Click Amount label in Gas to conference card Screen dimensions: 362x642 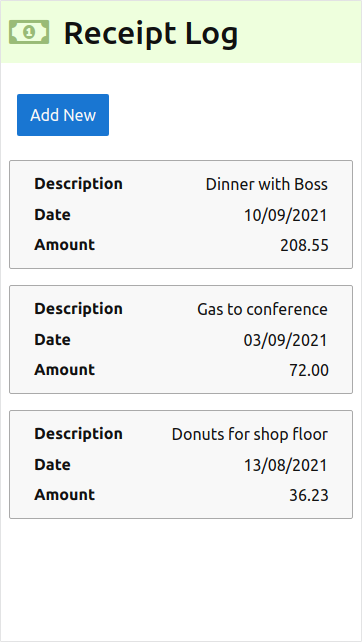tap(65, 370)
